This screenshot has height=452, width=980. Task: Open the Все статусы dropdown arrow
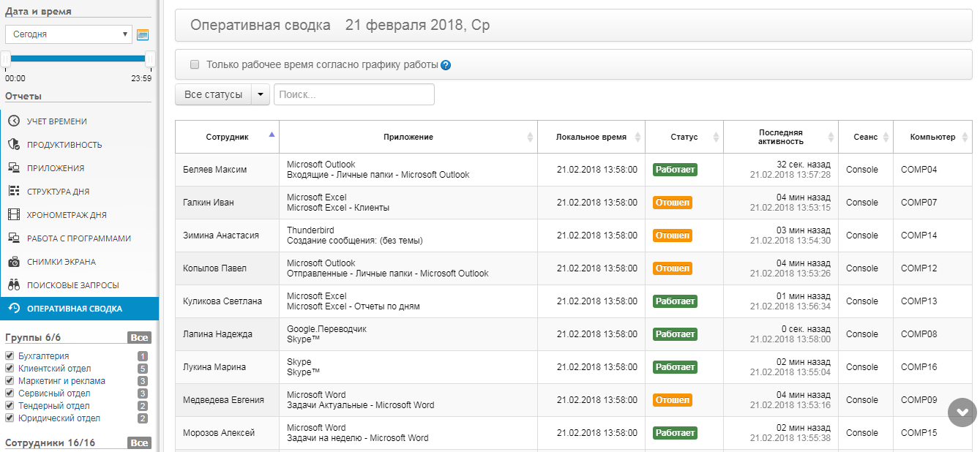click(261, 94)
